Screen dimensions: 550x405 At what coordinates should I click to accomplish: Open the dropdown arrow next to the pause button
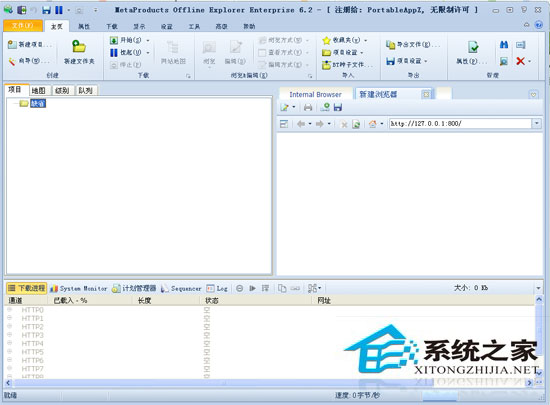click(x=148, y=53)
